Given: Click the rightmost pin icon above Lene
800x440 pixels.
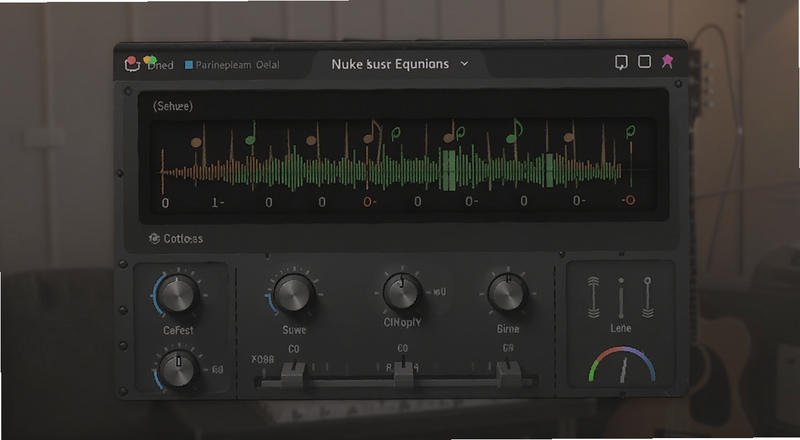Looking at the screenshot, I should [x=647, y=298].
